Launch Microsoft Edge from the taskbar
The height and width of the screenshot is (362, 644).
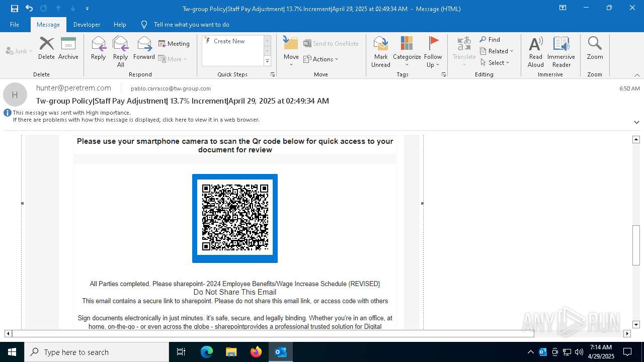[x=207, y=352]
